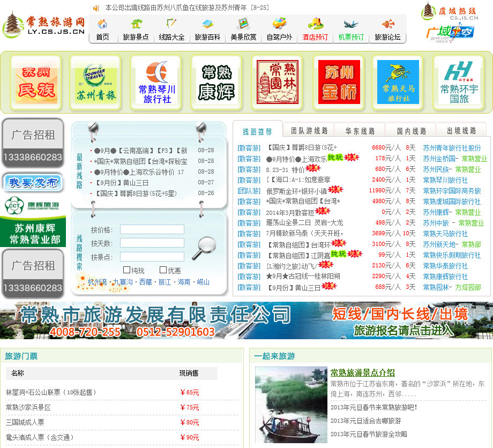493x448 pixels.
Task: Open 自驾户外 using the car icon
Action: coord(279,24)
